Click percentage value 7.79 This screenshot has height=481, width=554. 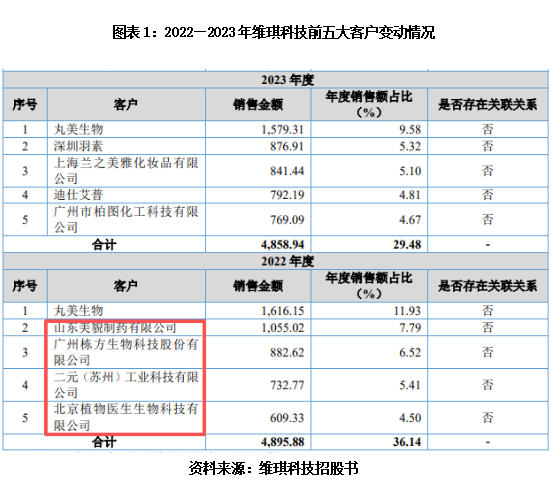[410, 328]
